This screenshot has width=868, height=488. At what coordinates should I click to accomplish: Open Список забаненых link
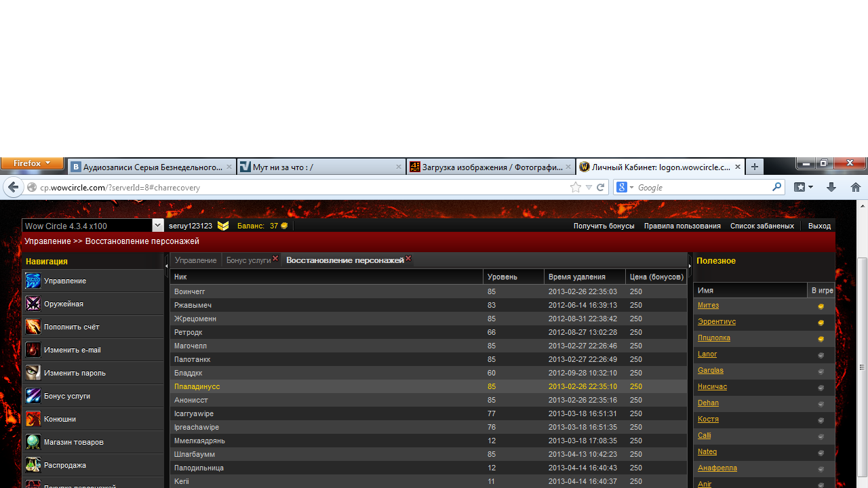(x=762, y=226)
